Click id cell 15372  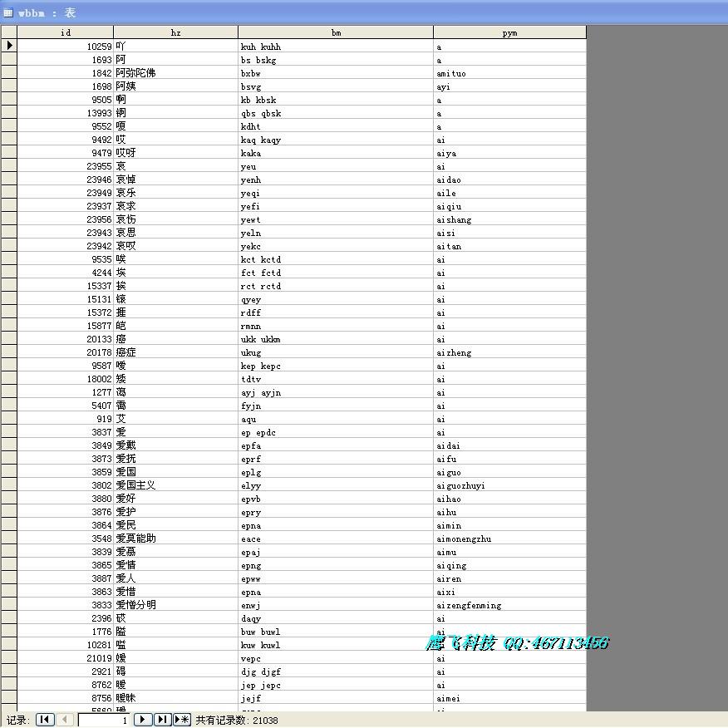pyautogui.click(x=66, y=312)
